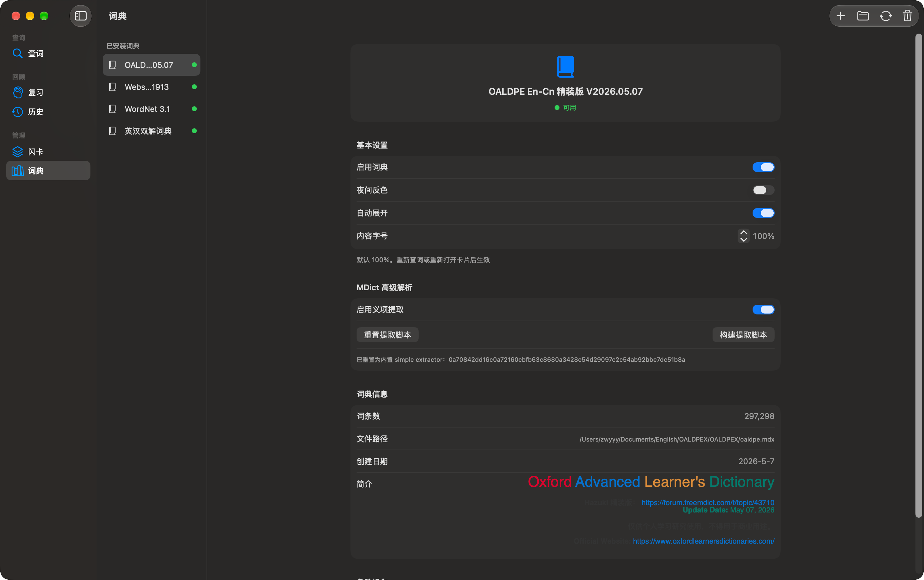Click the trash icon to delete dictionary

click(x=907, y=16)
